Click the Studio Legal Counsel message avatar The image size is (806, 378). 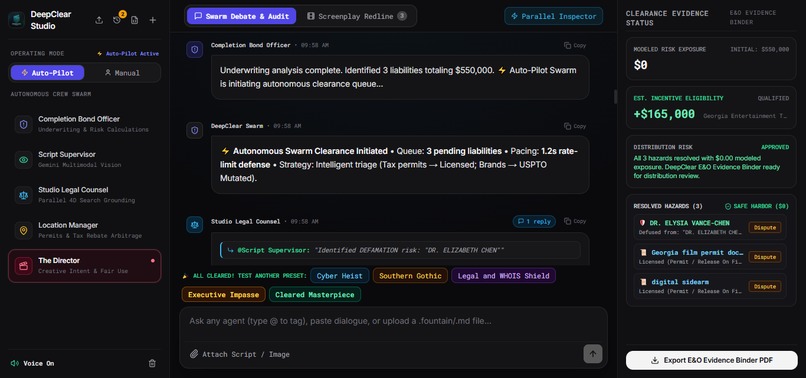click(194, 225)
